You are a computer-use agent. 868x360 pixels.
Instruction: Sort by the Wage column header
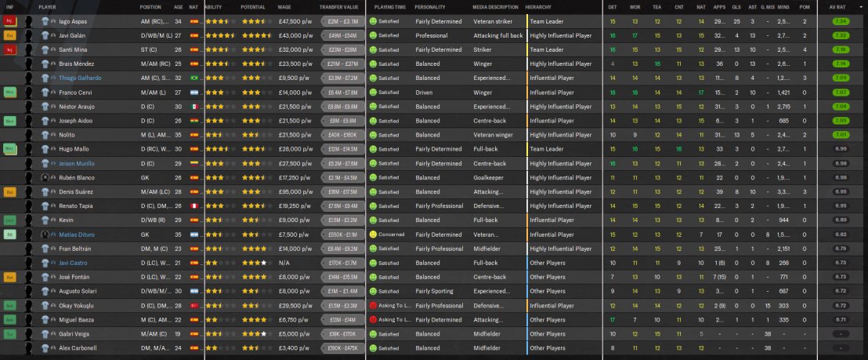pos(284,7)
